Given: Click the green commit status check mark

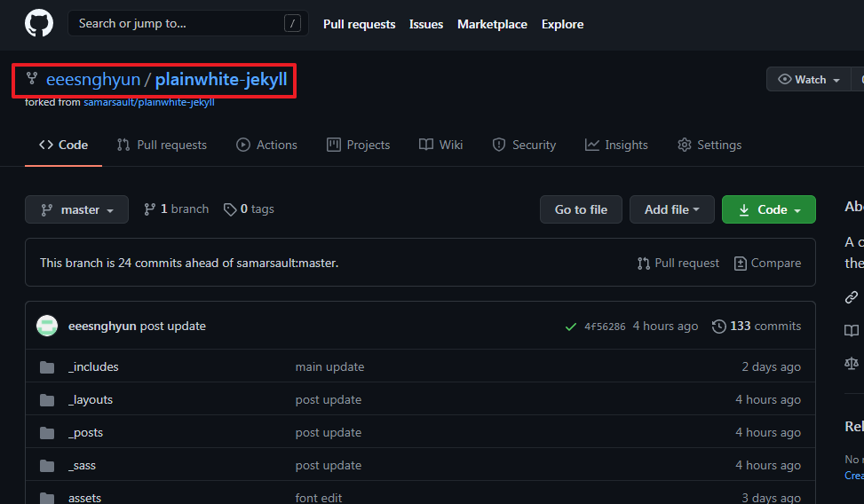Looking at the screenshot, I should [571, 327].
